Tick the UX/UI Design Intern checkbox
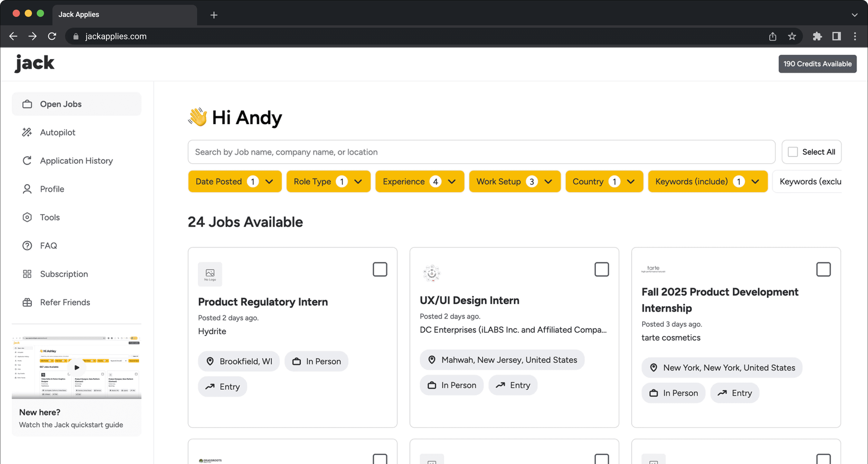 pyautogui.click(x=602, y=269)
